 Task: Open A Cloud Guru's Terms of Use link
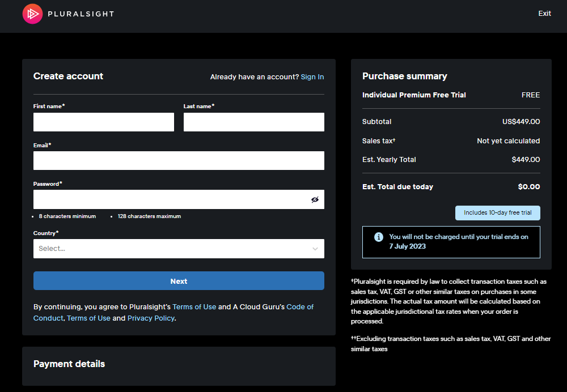point(88,318)
